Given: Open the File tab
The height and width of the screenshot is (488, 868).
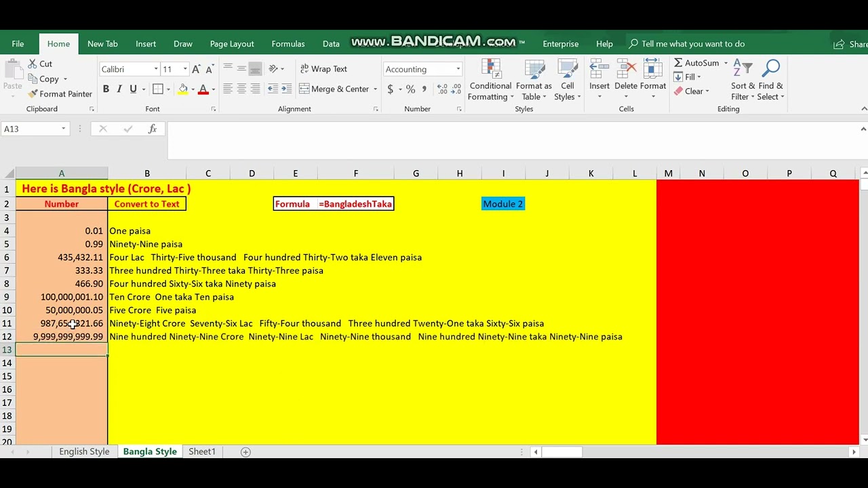Looking at the screenshot, I should [18, 44].
